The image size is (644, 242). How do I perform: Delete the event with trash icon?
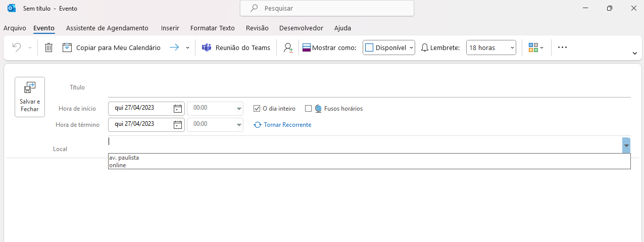point(48,47)
